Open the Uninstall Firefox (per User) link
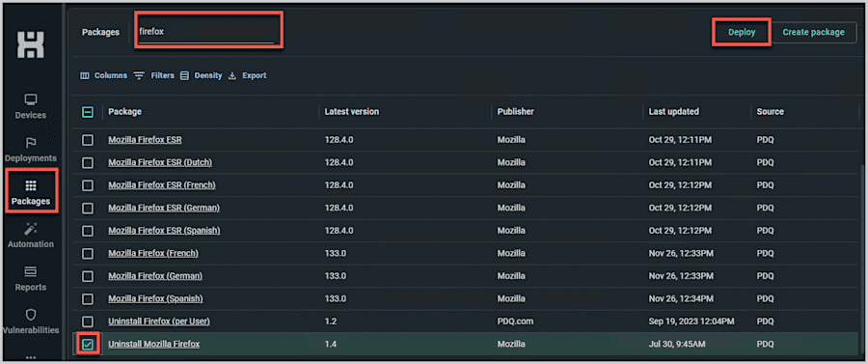868x364 pixels. click(159, 322)
